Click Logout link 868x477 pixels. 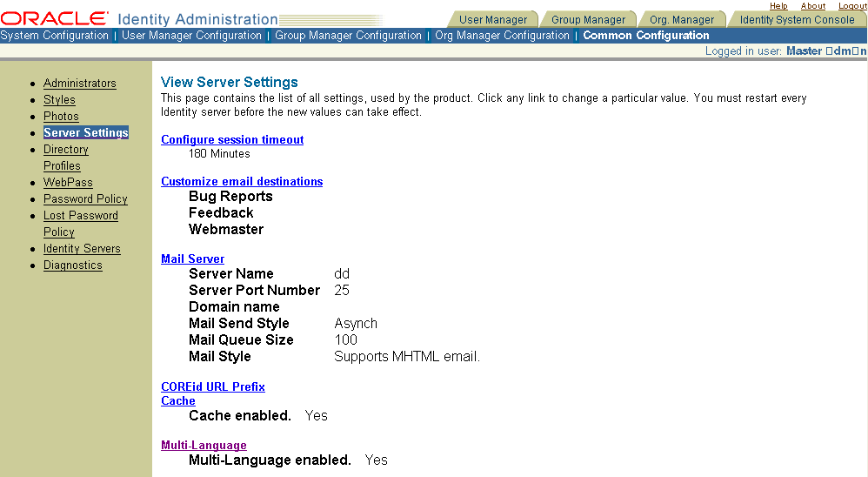[x=852, y=5]
